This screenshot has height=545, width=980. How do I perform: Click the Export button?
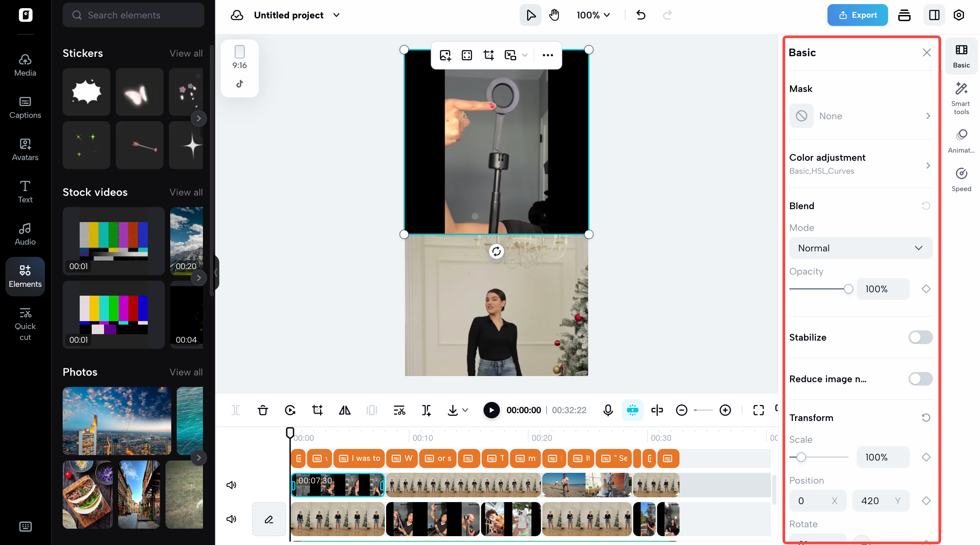pyautogui.click(x=857, y=15)
